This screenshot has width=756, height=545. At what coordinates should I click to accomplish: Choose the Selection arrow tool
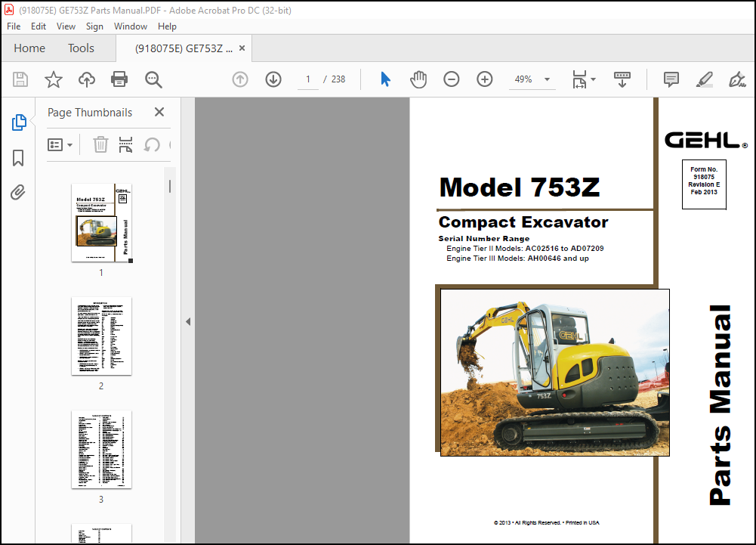click(385, 79)
